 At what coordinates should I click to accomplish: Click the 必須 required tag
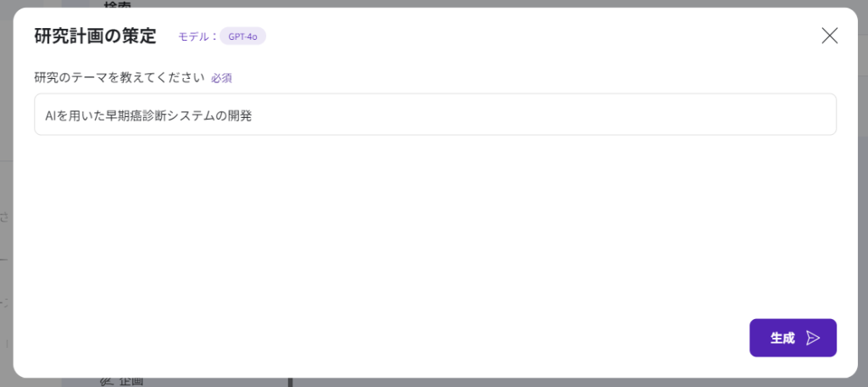(x=221, y=78)
